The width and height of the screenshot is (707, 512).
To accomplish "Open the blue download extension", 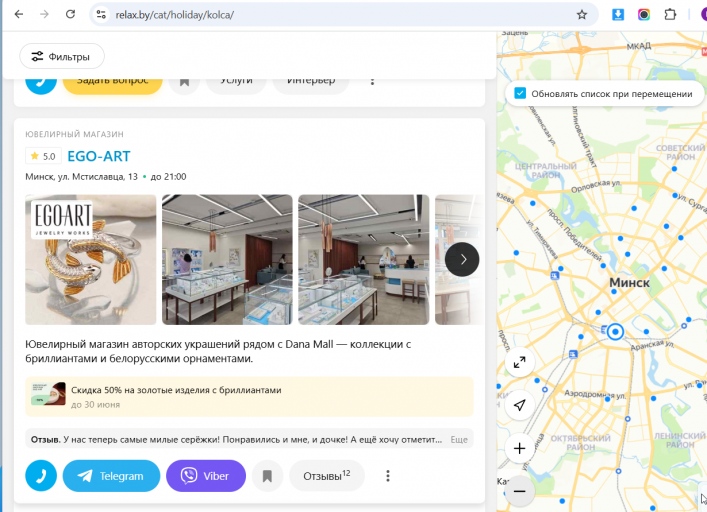I will click(618, 14).
